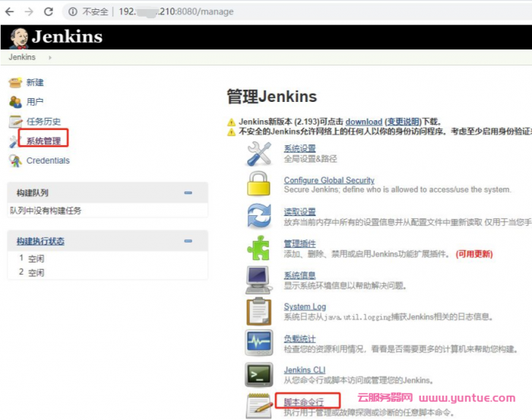Click the clipboard System Log icon
The height and width of the screenshot is (420, 532).
click(258, 311)
